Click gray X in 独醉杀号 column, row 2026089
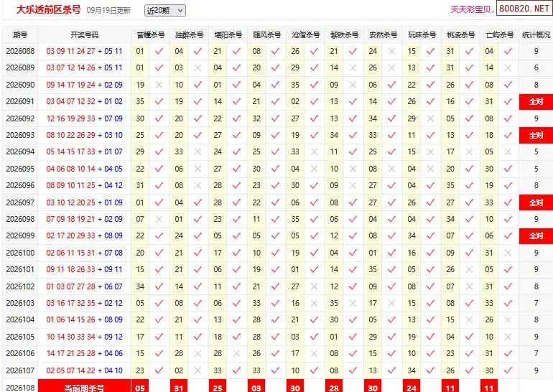Screen dimensions: 553x392 (197, 67)
